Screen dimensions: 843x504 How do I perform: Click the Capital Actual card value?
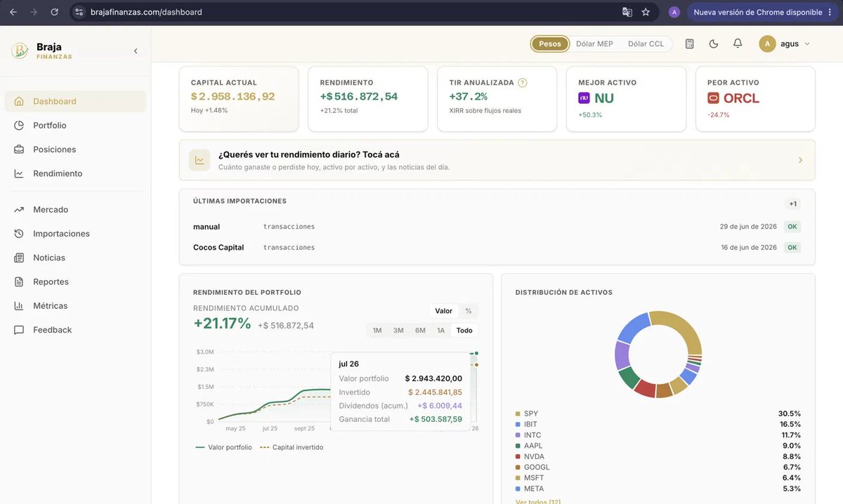point(233,97)
